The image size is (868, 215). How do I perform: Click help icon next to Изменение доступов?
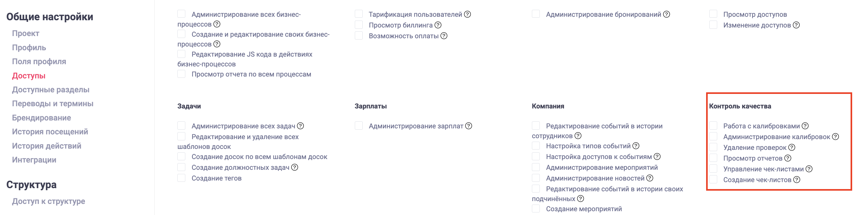point(797,24)
